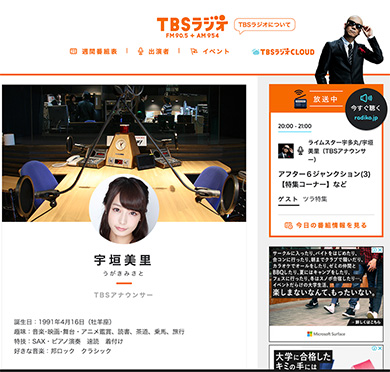
Task: Click the reading うがきみさと
Action: (123, 274)
